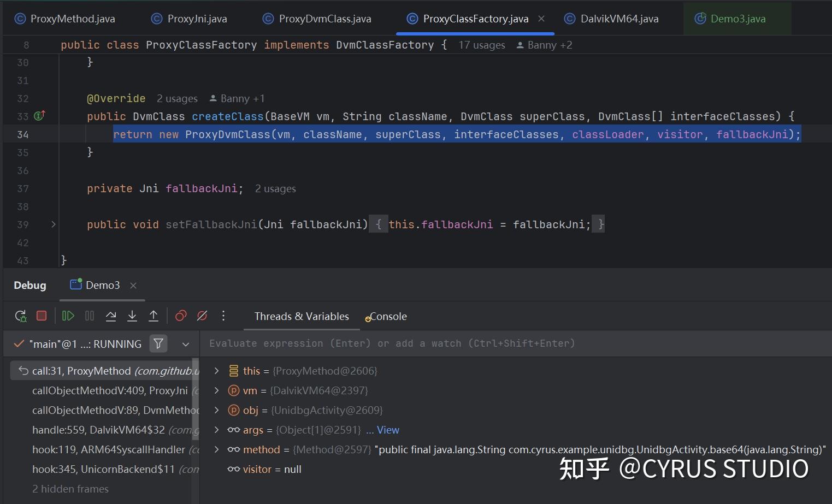Toggle the thread frames filter
Image resolution: width=832 pixels, height=504 pixels.
tap(158, 343)
